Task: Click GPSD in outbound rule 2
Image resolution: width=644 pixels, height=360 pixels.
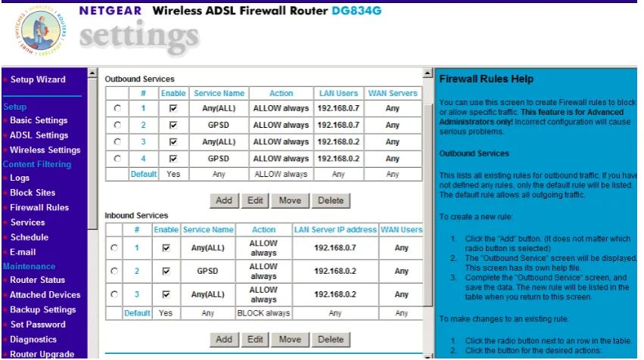Action: click(219, 125)
